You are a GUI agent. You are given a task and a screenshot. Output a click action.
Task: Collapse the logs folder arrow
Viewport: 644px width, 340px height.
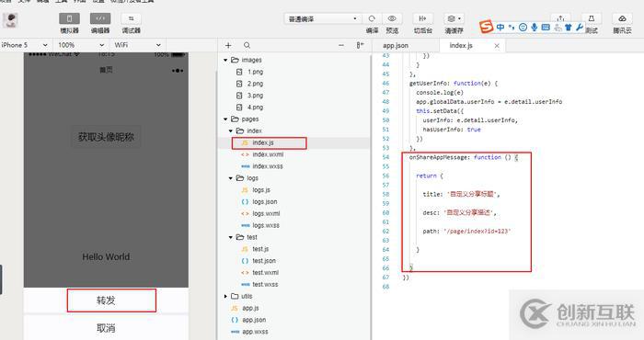231,178
